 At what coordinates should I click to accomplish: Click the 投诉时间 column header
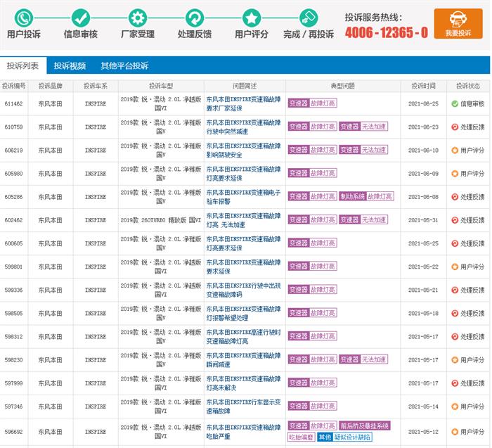click(x=423, y=86)
